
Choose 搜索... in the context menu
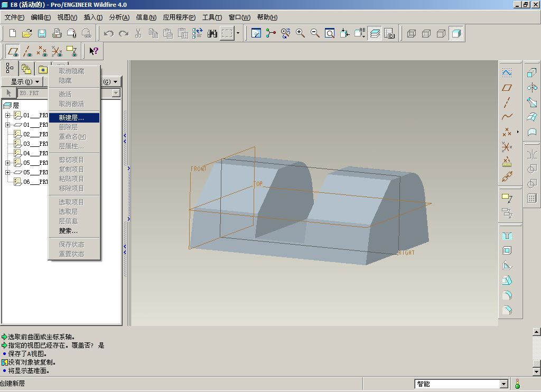(74, 231)
